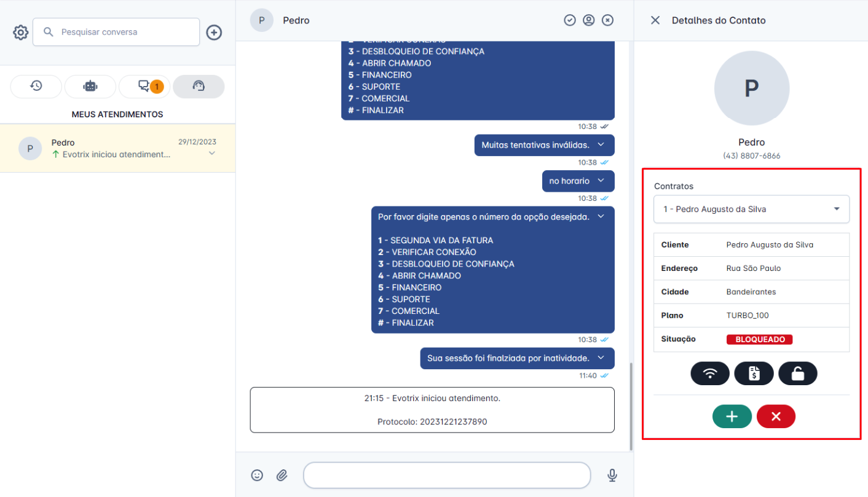868x497 pixels.
Task: Switch to the pending conversations tab
Action: [144, 86]
